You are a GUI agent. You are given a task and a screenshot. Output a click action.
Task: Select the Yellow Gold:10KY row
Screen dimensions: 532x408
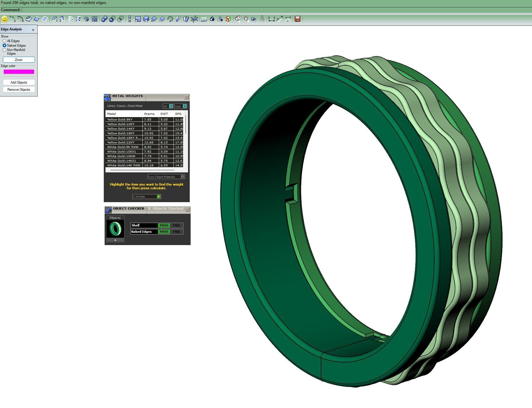tap(144, 124)
